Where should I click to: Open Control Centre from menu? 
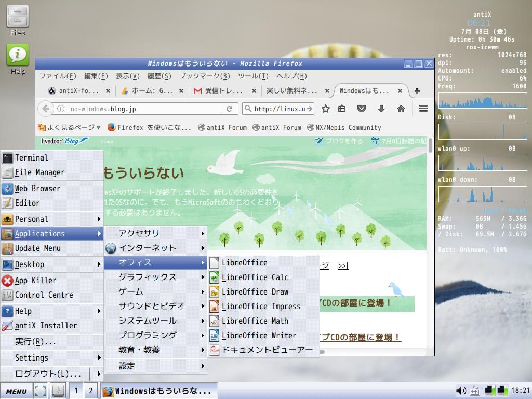pos(52,295)
